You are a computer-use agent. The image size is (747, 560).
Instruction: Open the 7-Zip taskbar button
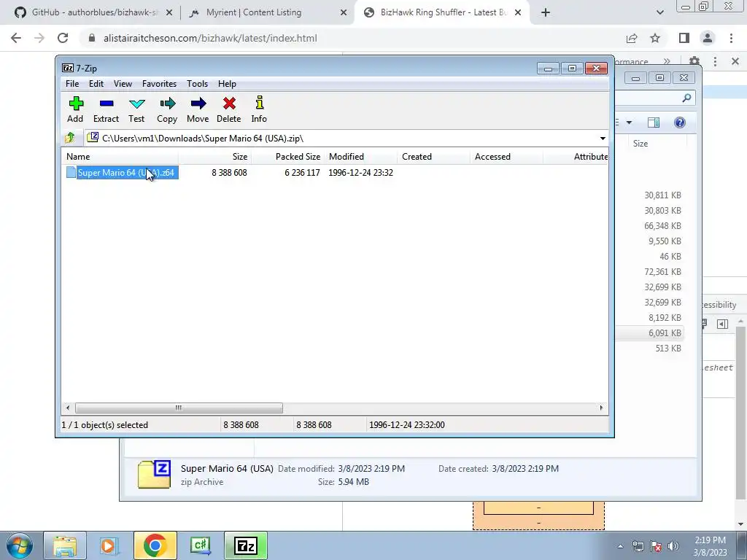tap(246, 545)
